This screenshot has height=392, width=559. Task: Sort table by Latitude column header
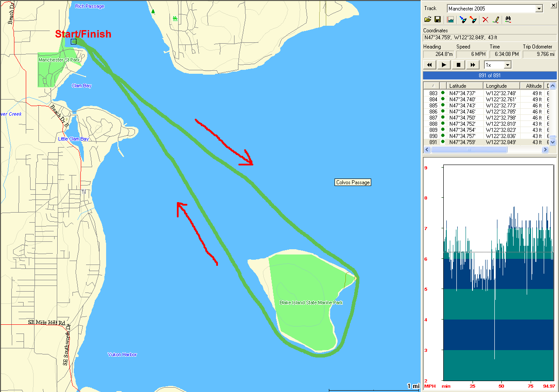[465, 86]
